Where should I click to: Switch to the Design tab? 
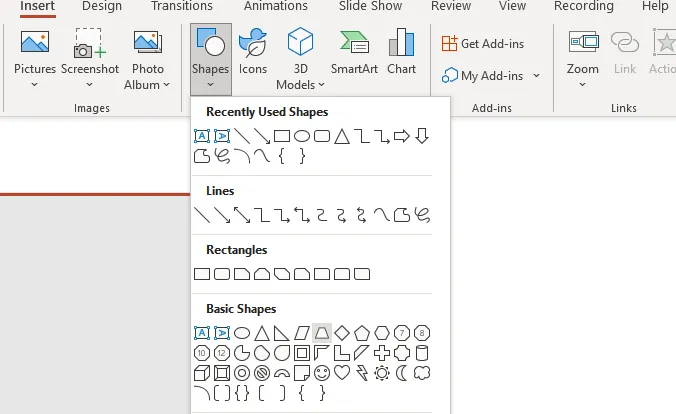102,6
